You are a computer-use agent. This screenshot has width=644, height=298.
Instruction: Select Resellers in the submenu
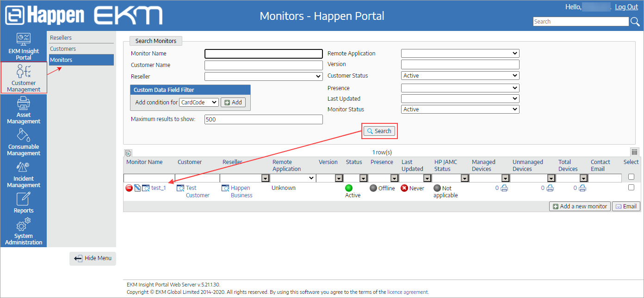point(61,38)
